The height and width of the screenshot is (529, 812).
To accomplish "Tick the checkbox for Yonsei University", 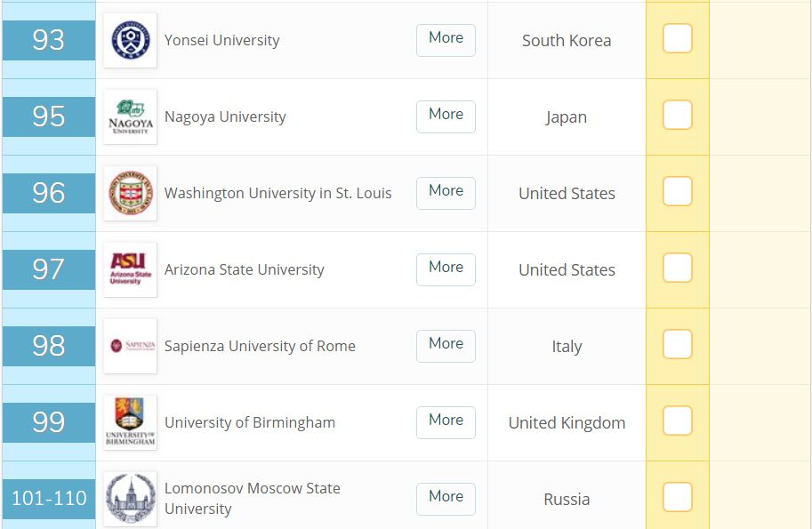I will click(x=678, y=38).
